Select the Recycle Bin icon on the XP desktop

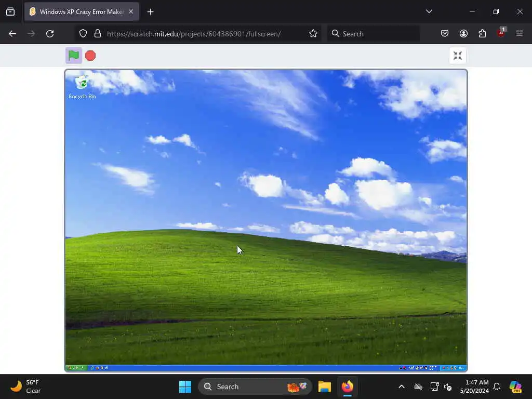point(82,87)
